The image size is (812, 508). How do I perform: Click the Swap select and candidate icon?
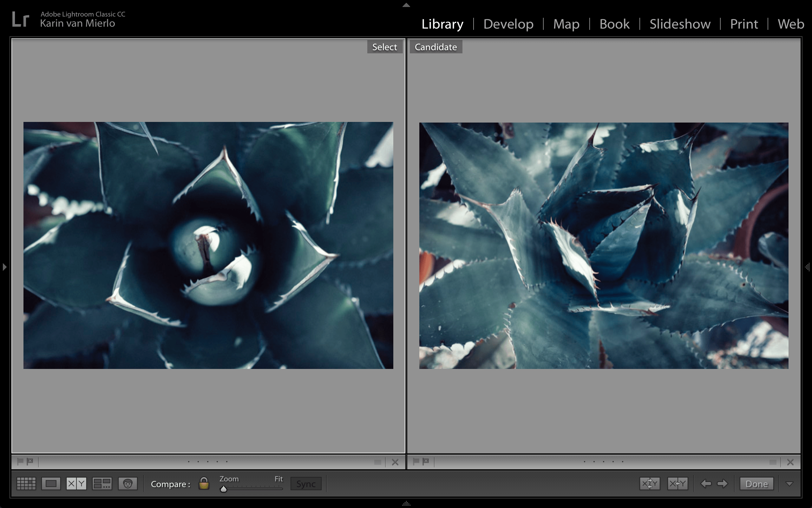[x=650, y=484]
